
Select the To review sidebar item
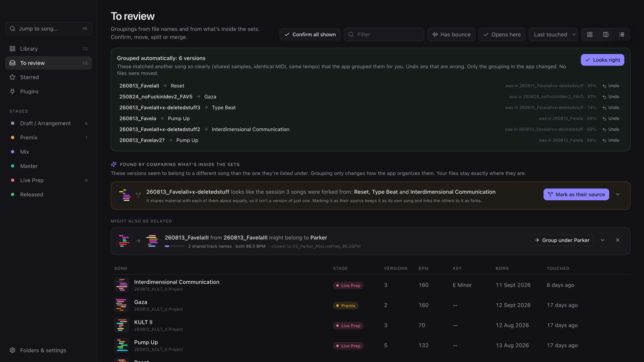pos(48,63)
